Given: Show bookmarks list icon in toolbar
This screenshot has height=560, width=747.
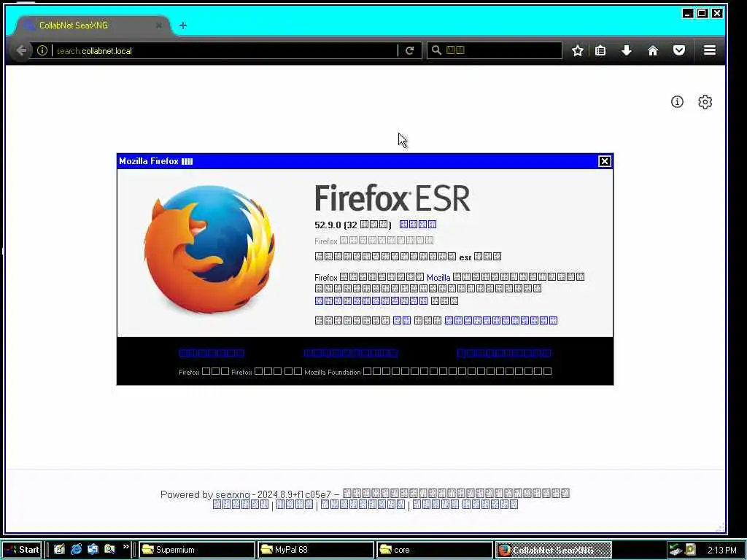Looking at the screenshot, I should (600, 50).
